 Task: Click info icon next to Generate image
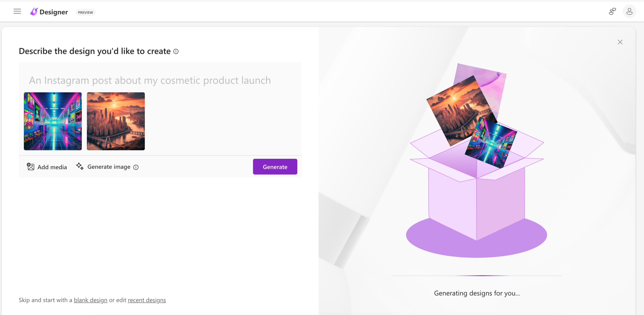tap(136, 167)
